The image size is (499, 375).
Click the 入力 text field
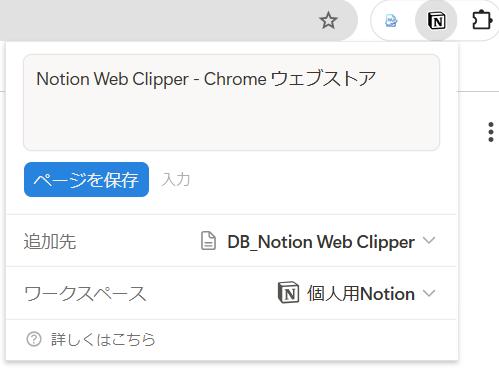(176, 179)
